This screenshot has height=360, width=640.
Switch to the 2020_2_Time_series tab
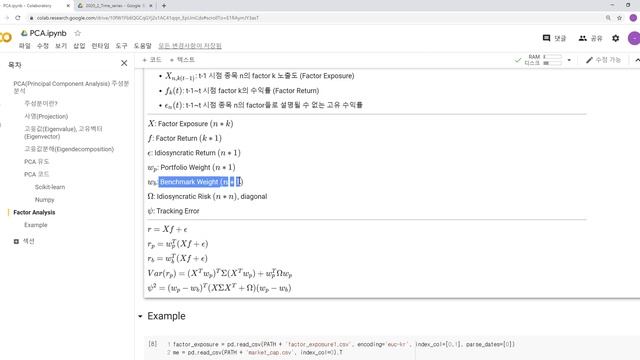click(114, 6)
